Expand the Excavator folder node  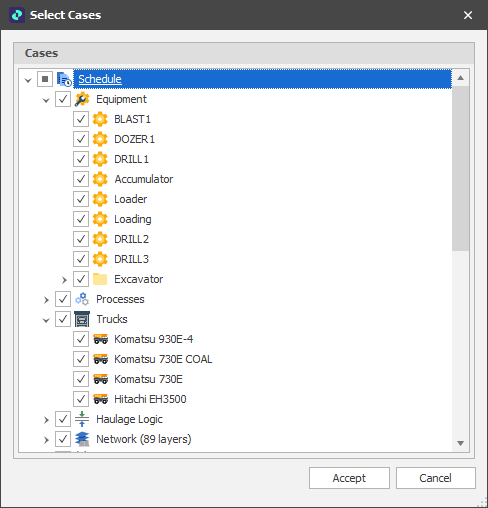pyautogui.click(x=64, y=280)
